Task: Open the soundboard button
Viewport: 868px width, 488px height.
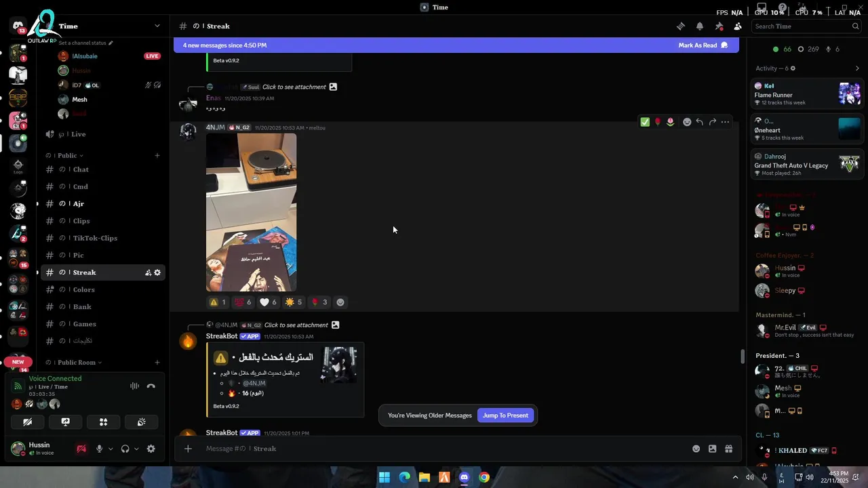Action: 141,422
